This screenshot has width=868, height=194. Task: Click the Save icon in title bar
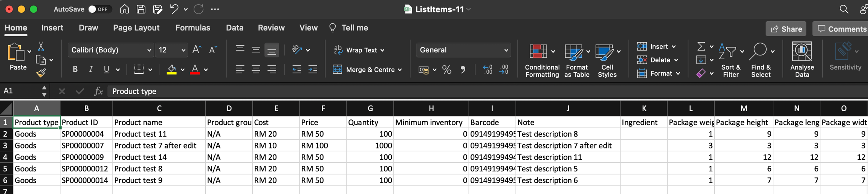pyautogui.click(x=141, y=9)
